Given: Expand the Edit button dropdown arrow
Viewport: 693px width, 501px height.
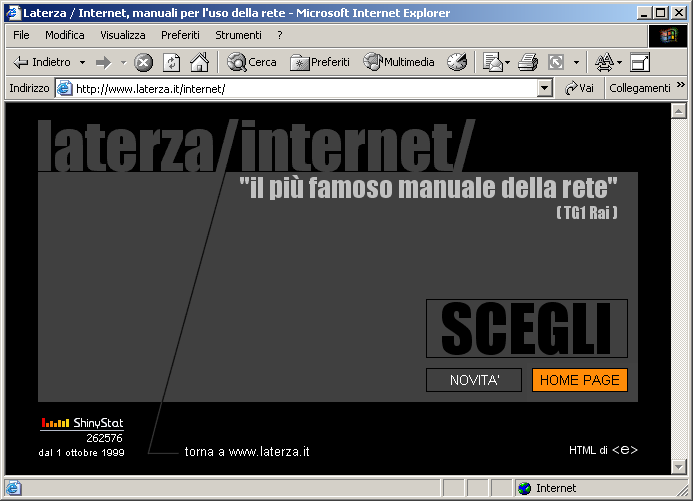Looking at the screenshot, I should click(576, 62).
